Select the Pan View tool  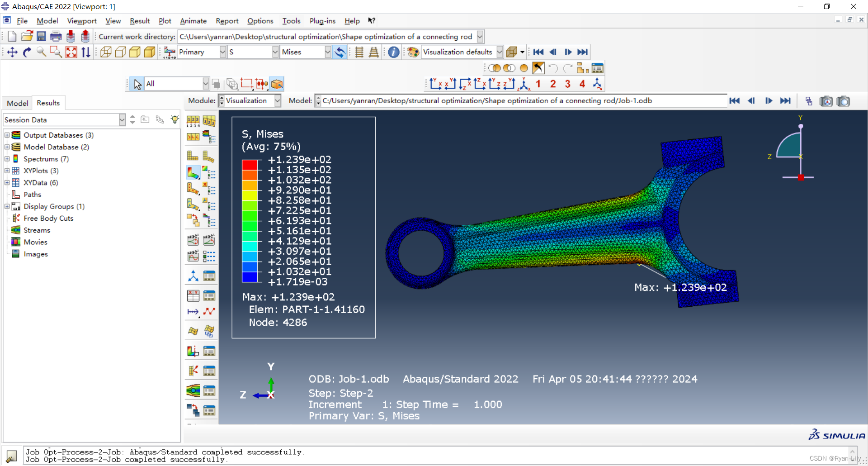12,52
